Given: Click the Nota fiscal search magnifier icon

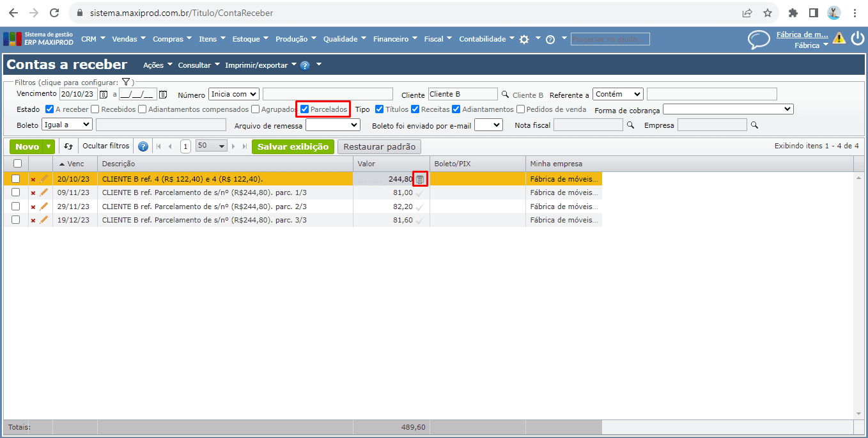Looking at the screenshot, I should pyautogui.click(x=630, y=125).
